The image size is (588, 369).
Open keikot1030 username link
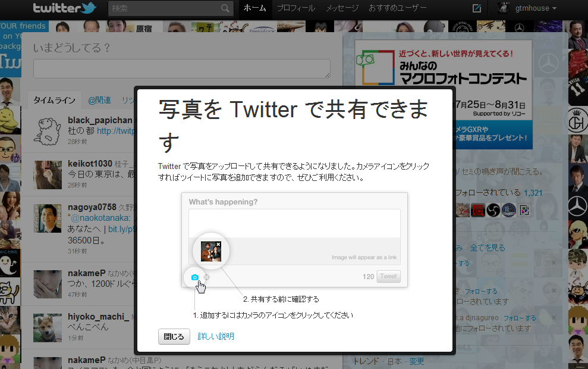coord(90,164)
